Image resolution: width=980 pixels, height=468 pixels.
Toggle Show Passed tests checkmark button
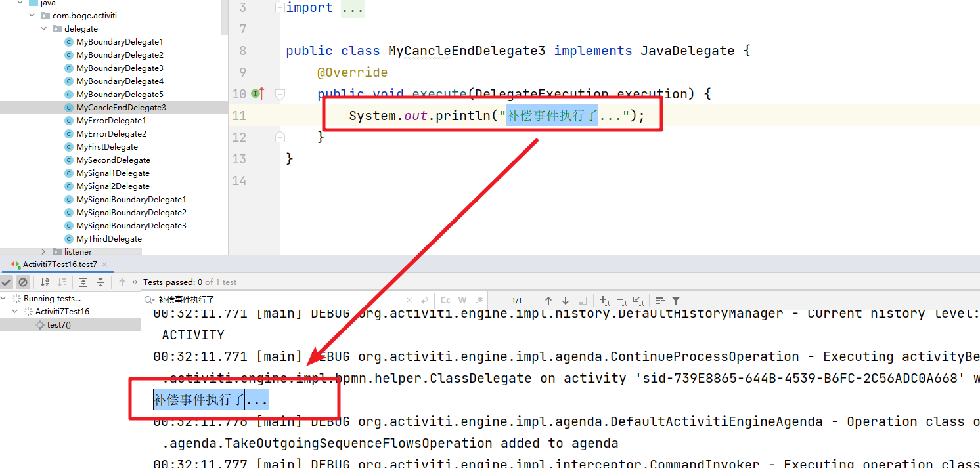pos(6,282)
